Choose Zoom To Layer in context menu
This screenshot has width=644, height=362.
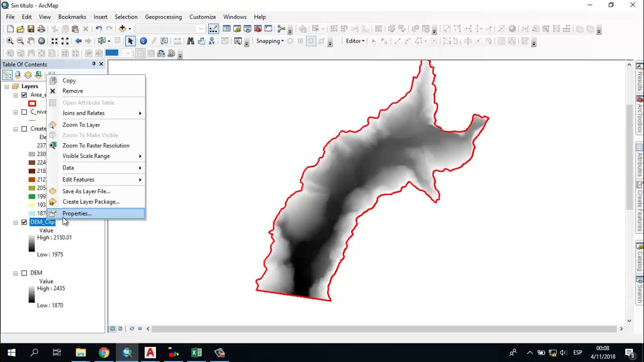[96, 125]
